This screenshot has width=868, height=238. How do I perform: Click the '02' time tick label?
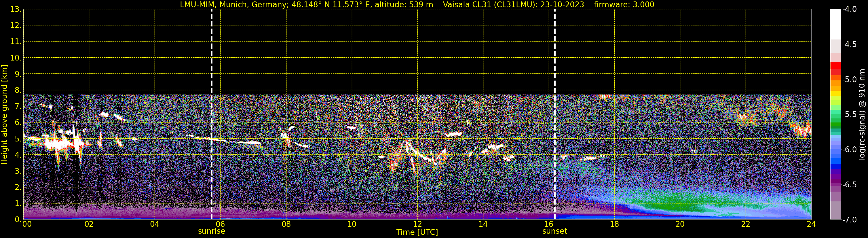click(x=89, y=224)
